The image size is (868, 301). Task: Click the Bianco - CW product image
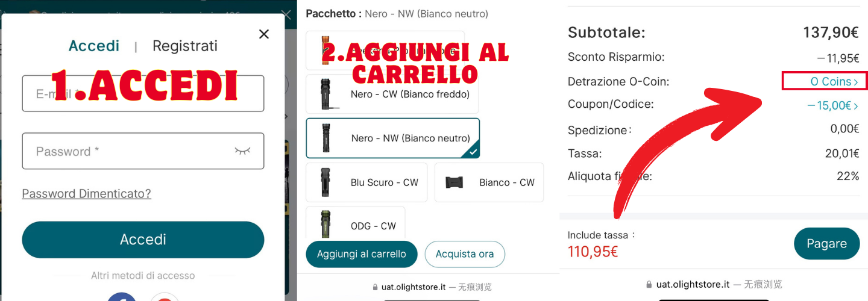[454, 182]
